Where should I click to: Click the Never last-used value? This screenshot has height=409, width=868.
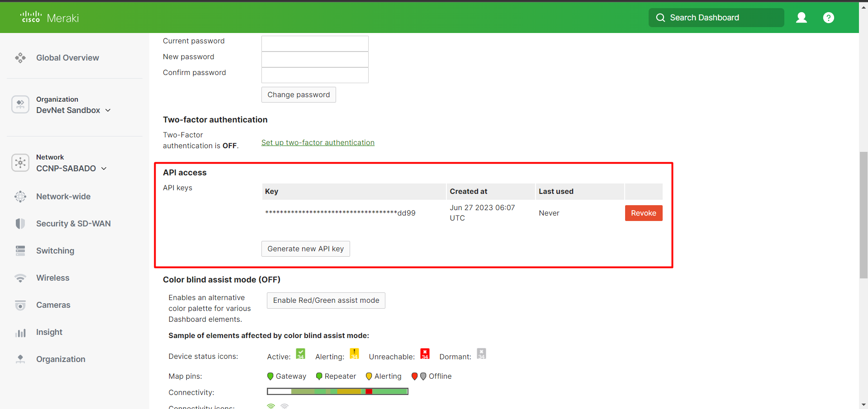pos(549,213)
